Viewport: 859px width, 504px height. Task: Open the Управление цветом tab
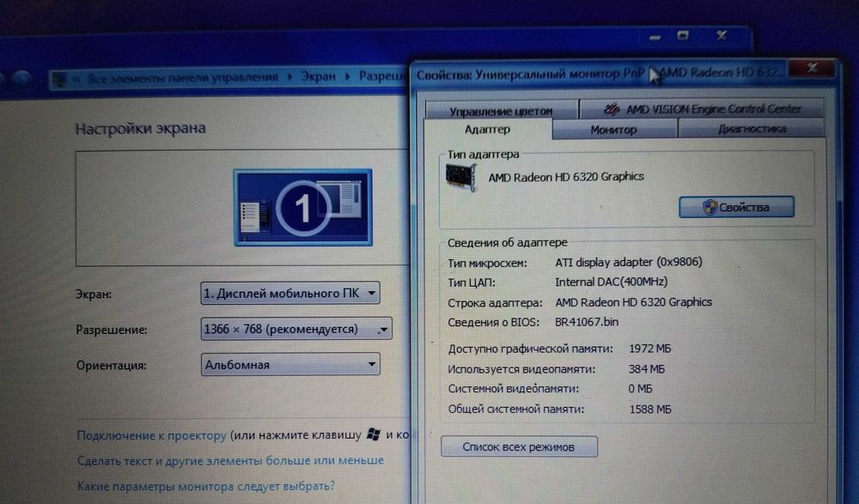(501, 111)
